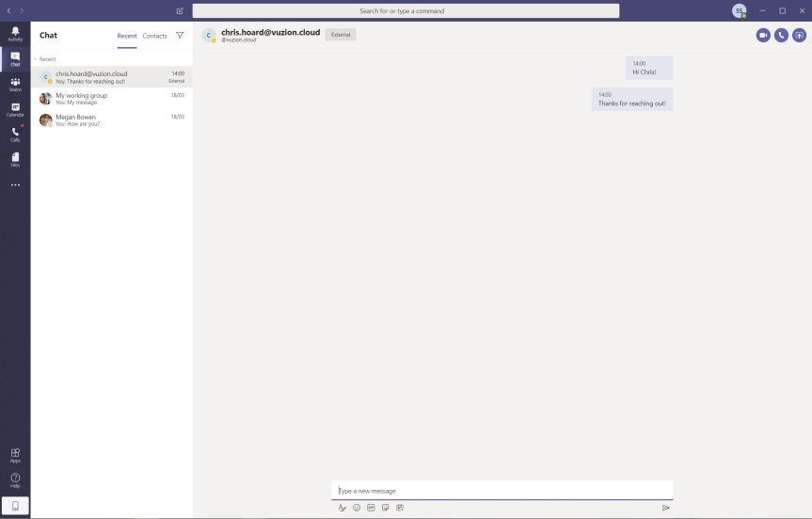Show more apps via ellipsis
The image size is (812, 519).
click(15, 185)
